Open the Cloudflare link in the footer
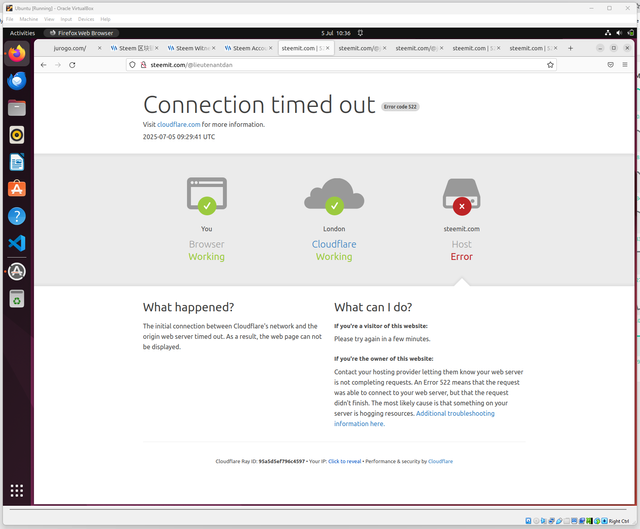640x529 pixels. pos(440,461)
